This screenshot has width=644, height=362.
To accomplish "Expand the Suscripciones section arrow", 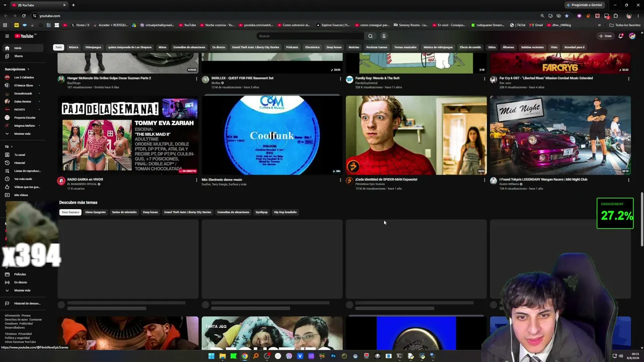I will click(28, 69).
